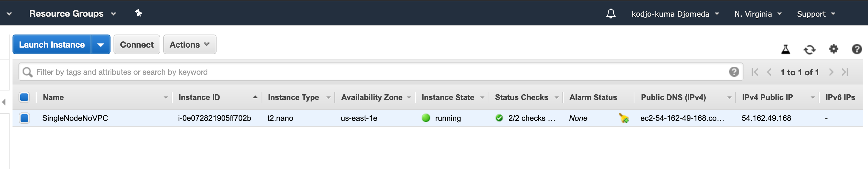868x169 pixels.
Task: Click the pin shortcut icon in the navbar
Action: tap(139, 13)
